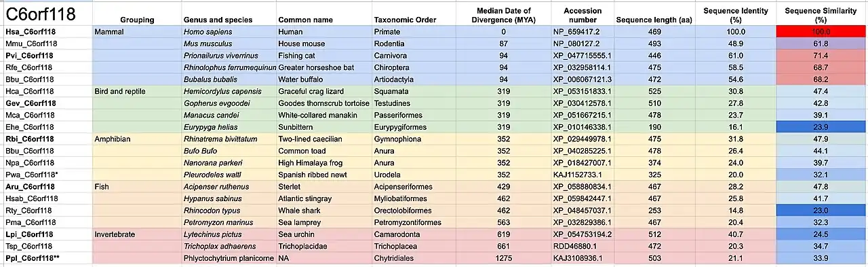Click the Sea urchin common name cell
Image resolution: width=868 pixels, height=267 pixels.
(324, 234)
